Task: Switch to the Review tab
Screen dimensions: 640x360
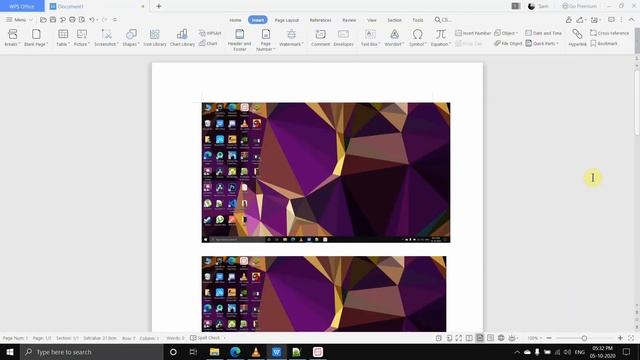Action: tap(349, 20)
